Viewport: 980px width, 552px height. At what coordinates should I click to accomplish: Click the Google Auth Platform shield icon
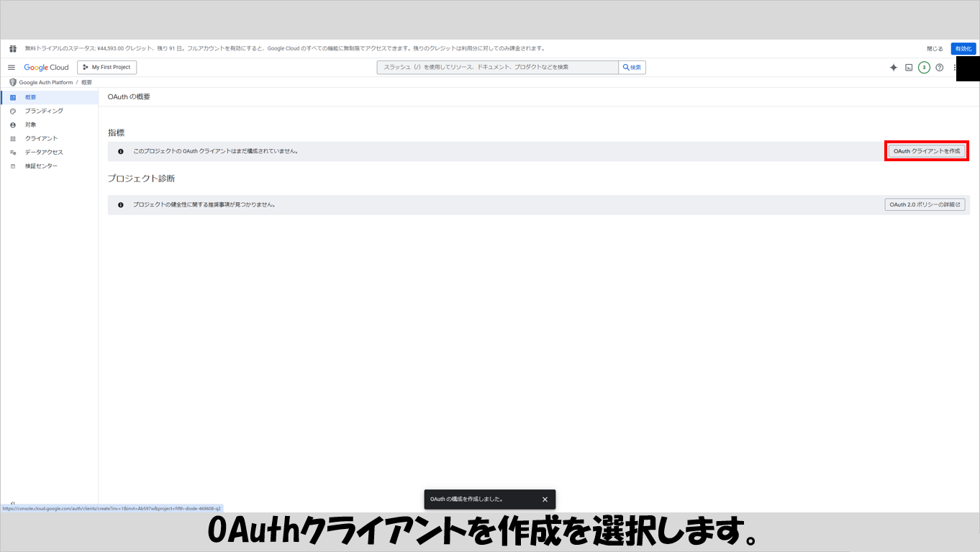point(12,83)
